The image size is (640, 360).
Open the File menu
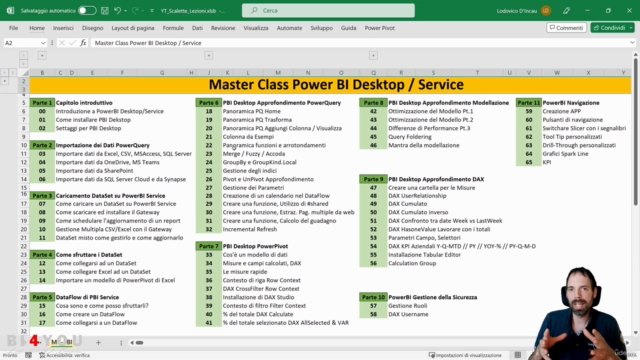pos(13,28)
